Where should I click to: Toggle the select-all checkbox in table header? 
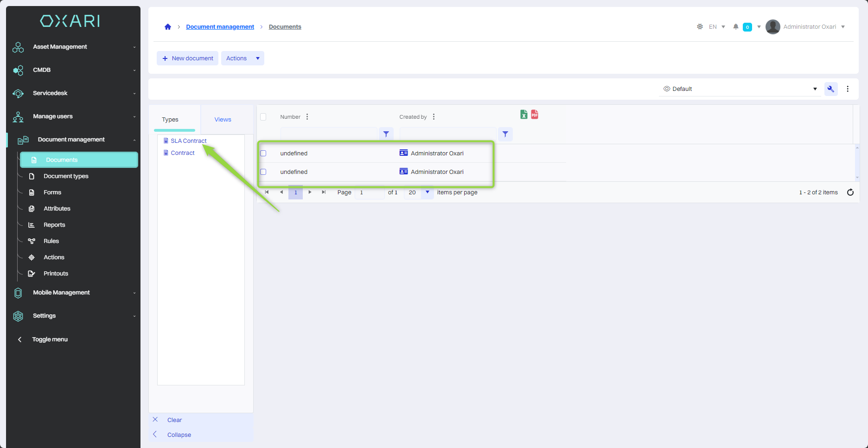[263, 117]
